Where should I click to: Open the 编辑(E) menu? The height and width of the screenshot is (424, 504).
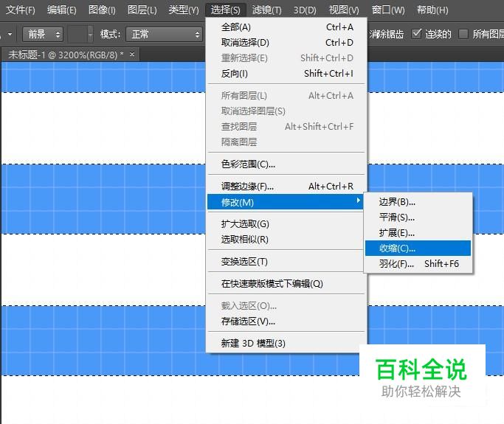pos(62,10)
